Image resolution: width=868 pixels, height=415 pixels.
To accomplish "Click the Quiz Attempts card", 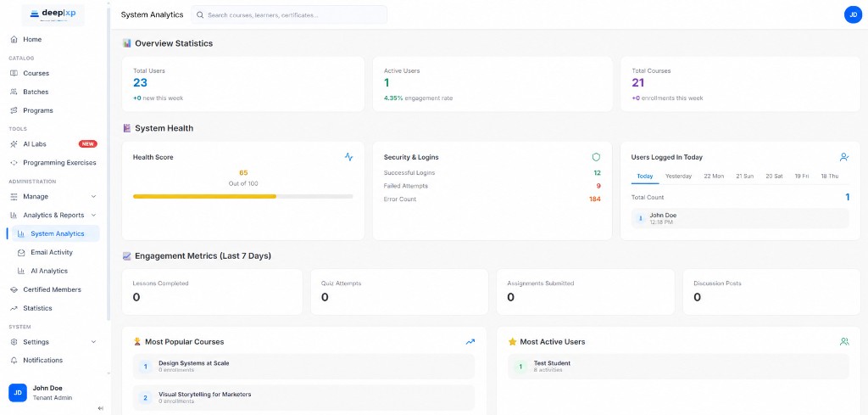I will (399, 292).
